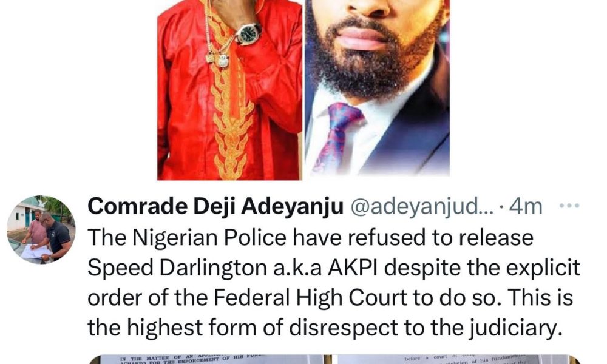Open Comrade Deji Adeyanju's profile avatar
The image size is (607, 364).
41,230
